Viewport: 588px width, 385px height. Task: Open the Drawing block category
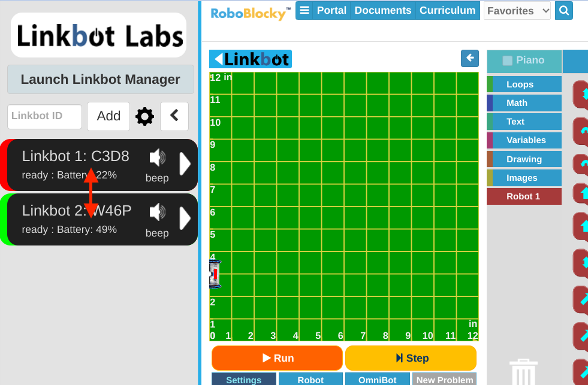524,159
